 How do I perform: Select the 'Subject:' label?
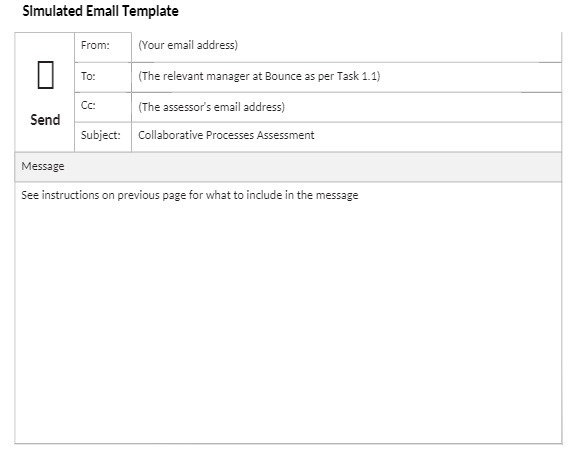pyautogui.click(x=101, y=135)
